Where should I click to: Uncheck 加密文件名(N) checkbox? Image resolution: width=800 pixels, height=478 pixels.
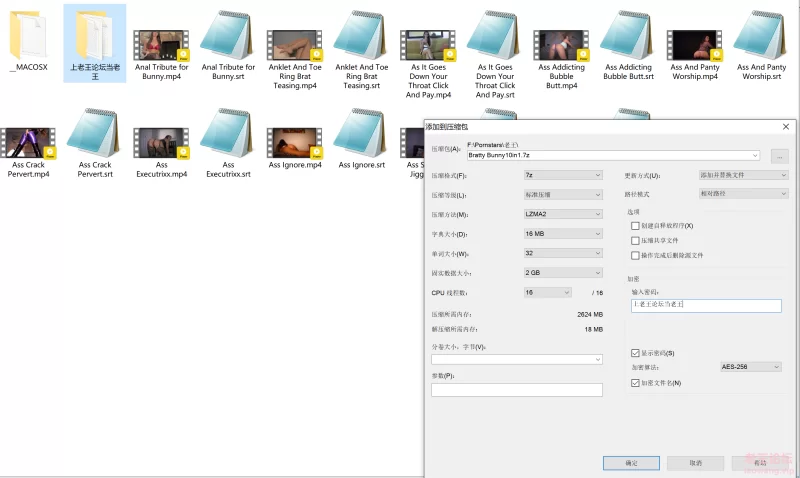[635, 383]
